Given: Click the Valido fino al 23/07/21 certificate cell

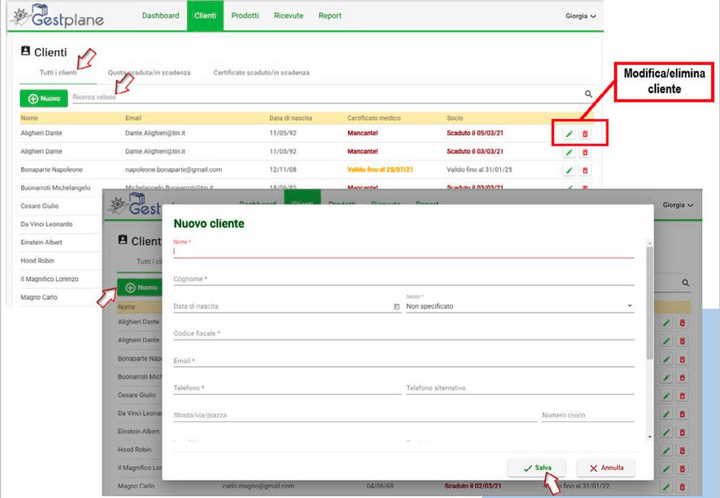Looking at the screenshot, I should 380,169.
